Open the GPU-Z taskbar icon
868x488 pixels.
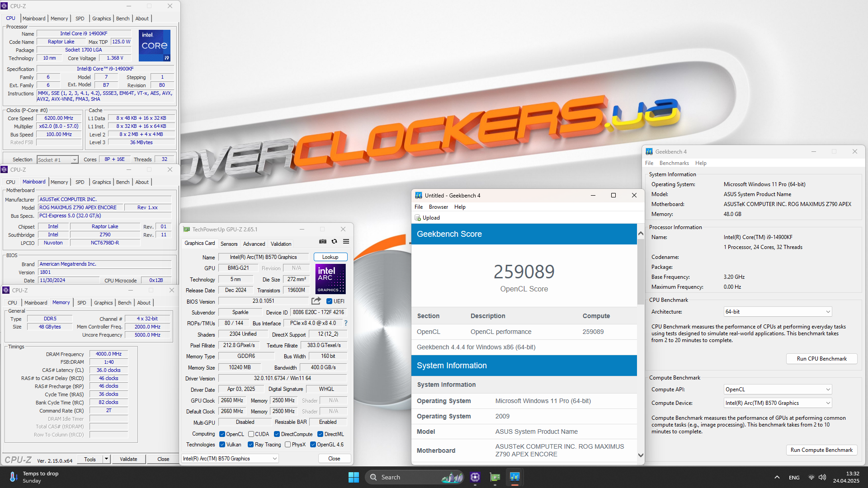pos(495,477)
